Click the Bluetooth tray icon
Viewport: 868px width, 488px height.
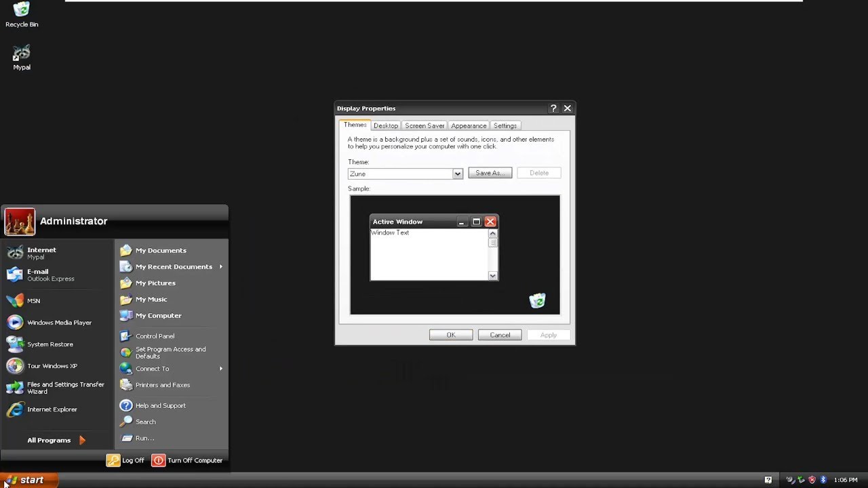click(823, 480)
